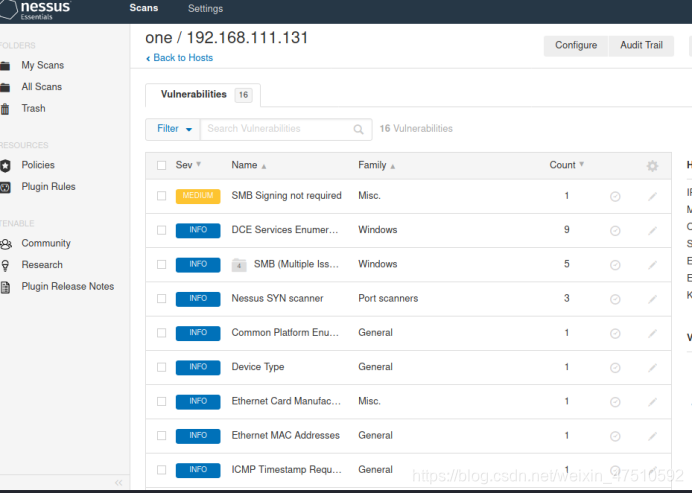This screenshot has height=494, width=693.
Task: Open the Settings top navigation item
Action: pyautogui.click(x=206, y=8)
